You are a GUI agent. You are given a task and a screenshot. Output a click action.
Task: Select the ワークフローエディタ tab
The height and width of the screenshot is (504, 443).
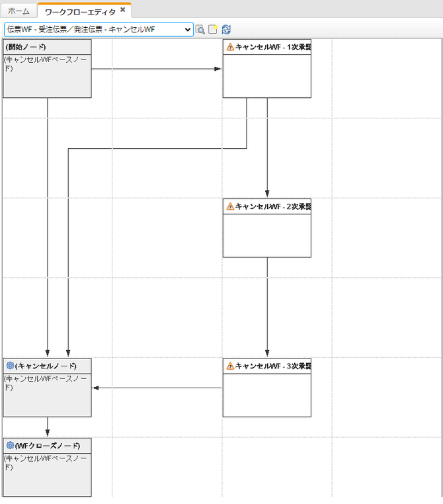point(80,12)
